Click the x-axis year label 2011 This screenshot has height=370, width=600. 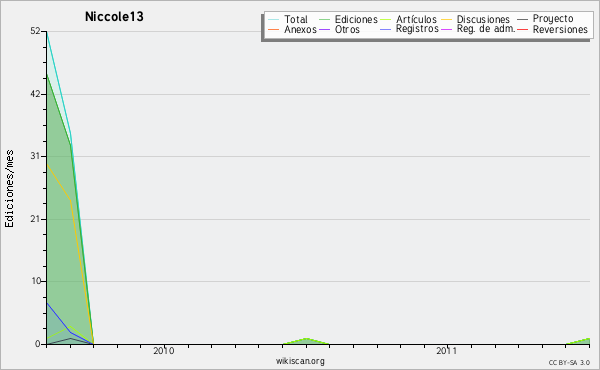(447, 350)
